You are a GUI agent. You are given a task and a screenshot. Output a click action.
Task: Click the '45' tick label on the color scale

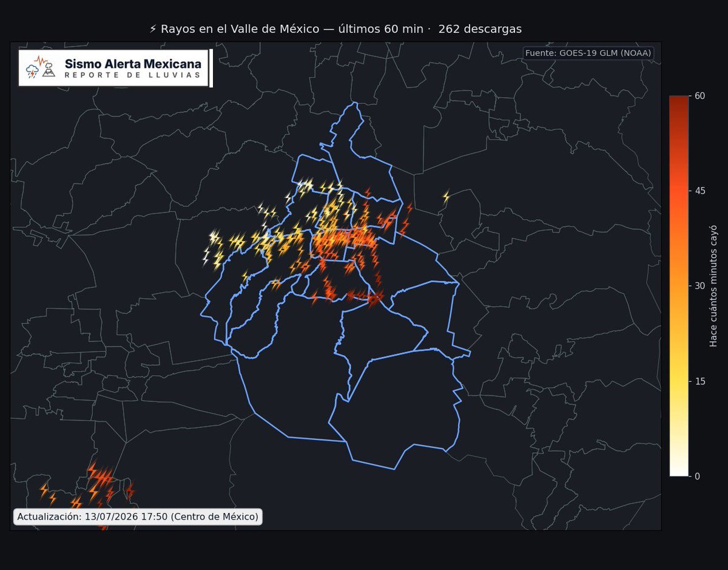700,191
